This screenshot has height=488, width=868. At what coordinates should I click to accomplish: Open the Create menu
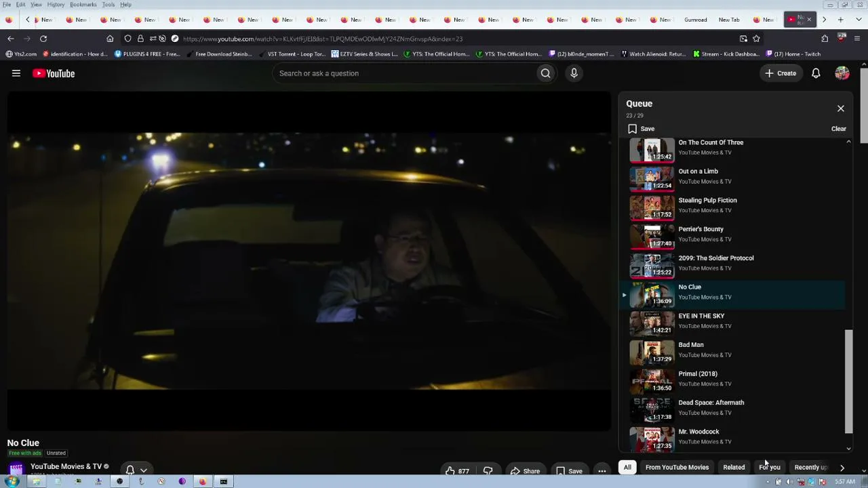click(x=781, y=73)
